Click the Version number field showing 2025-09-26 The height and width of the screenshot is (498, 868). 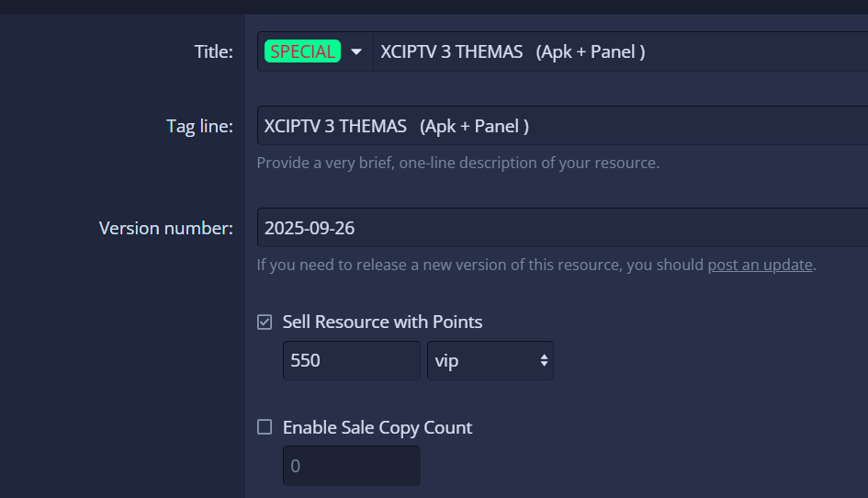560,228
